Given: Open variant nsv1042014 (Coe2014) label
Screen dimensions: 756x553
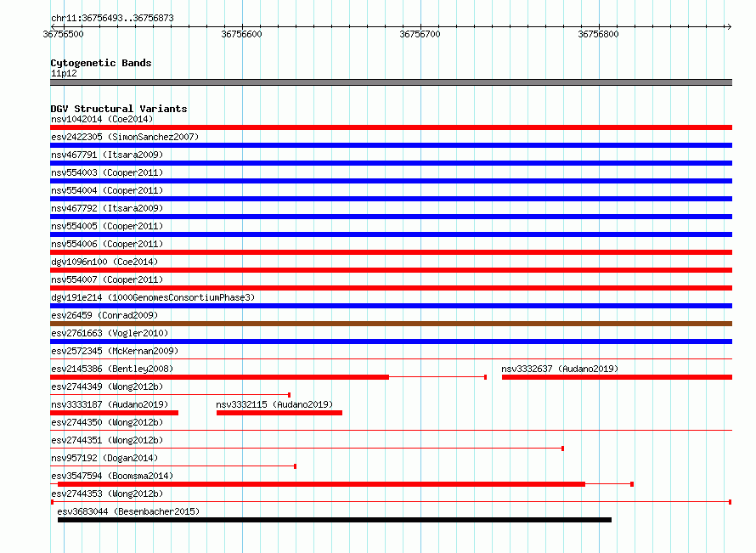Looking at the screenshot, I should point(102,119).
